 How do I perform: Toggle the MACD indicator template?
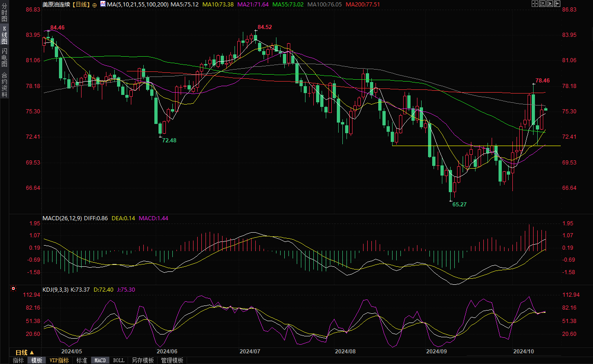(x=100, y=360)
